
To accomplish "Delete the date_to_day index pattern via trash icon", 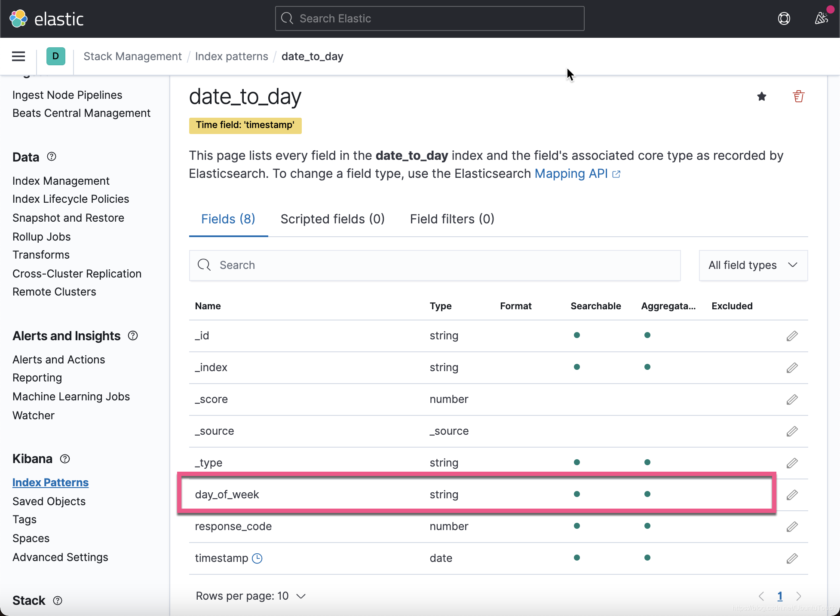I will pyautogui.click(x=798, y=96).
